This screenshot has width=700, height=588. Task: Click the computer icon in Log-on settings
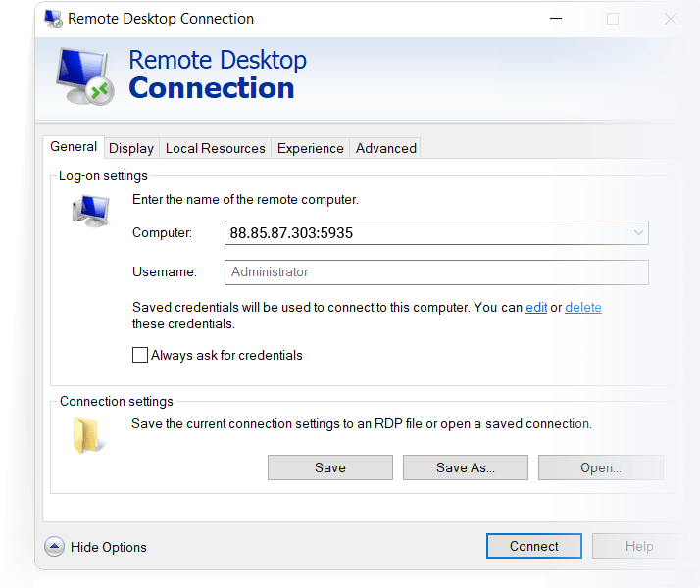[90, 211]
